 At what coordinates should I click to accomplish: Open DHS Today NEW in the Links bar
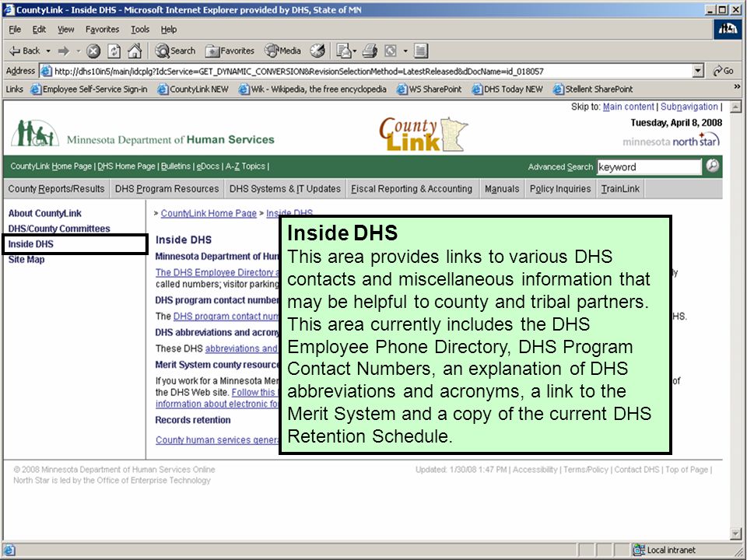pos(507,89)
